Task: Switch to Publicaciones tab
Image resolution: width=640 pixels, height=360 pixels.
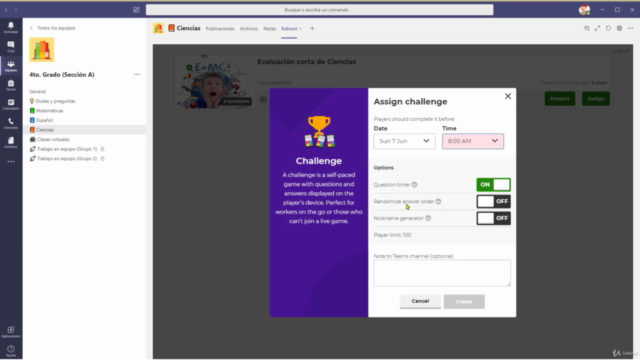Action: click(x=220, y=29)
